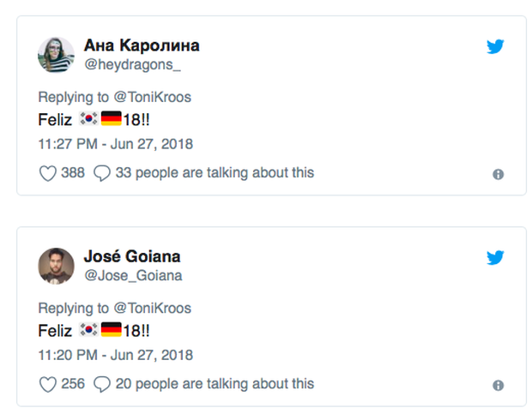
Task: Open info icon on Ана Каролина tweet
Action: point(498,174)
